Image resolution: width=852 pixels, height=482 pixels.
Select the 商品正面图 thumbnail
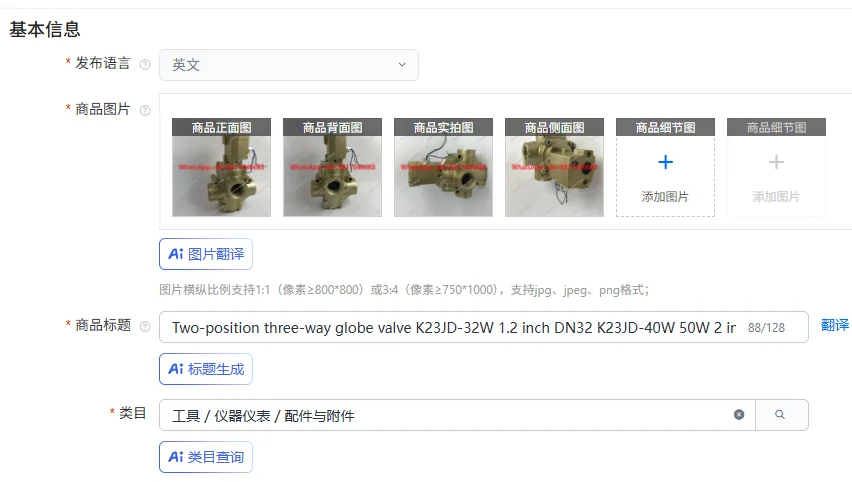(x=221, y=167)
